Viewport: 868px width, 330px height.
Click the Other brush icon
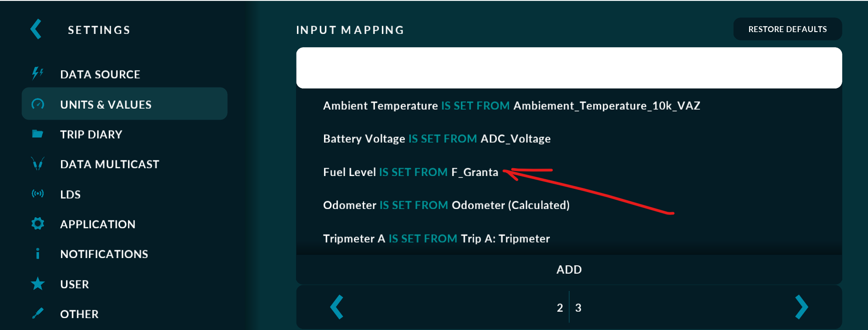click(38, 313)
